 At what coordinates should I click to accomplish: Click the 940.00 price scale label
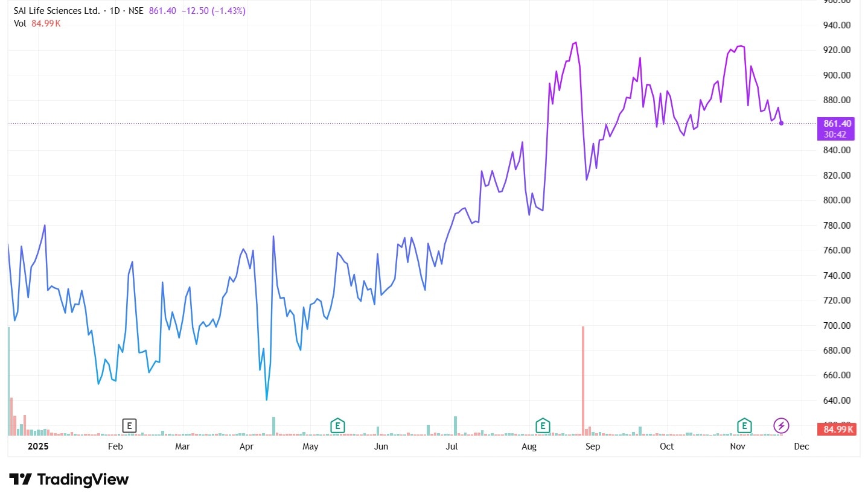point(837,25)
